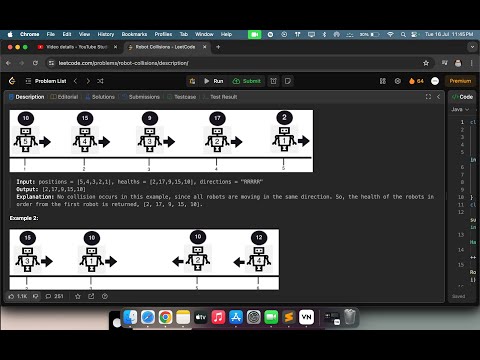The width and height of the screenshot is (480, 360).
Task: Switch to the Editorial tab
Action: click(64, 97)
